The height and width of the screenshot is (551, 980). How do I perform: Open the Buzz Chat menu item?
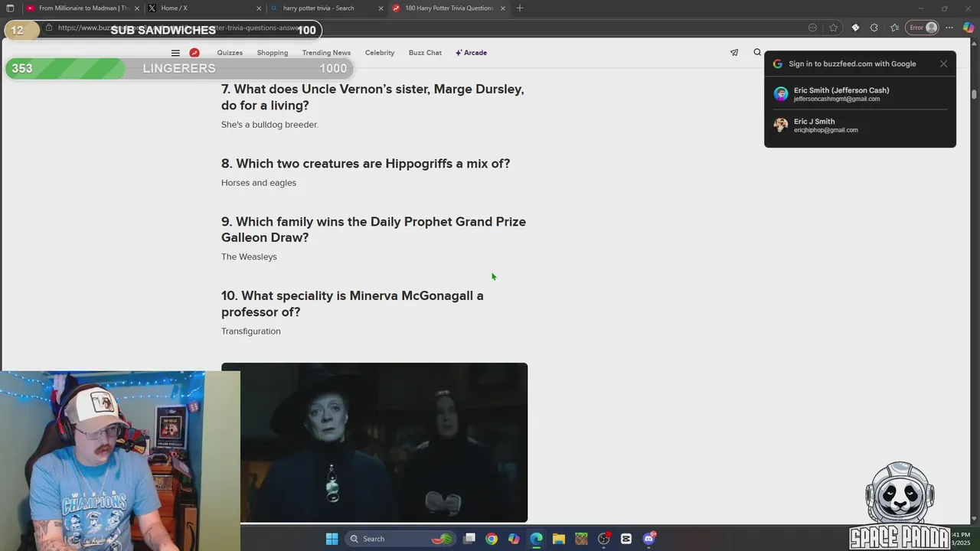tap(425, 53)
